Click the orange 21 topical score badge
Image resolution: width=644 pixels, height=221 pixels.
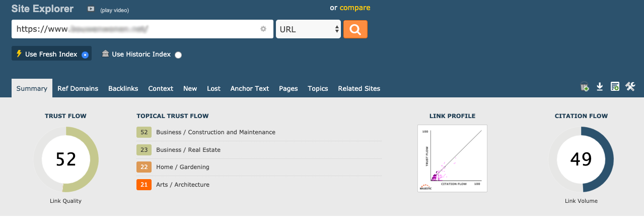click(x=144, y=185)
